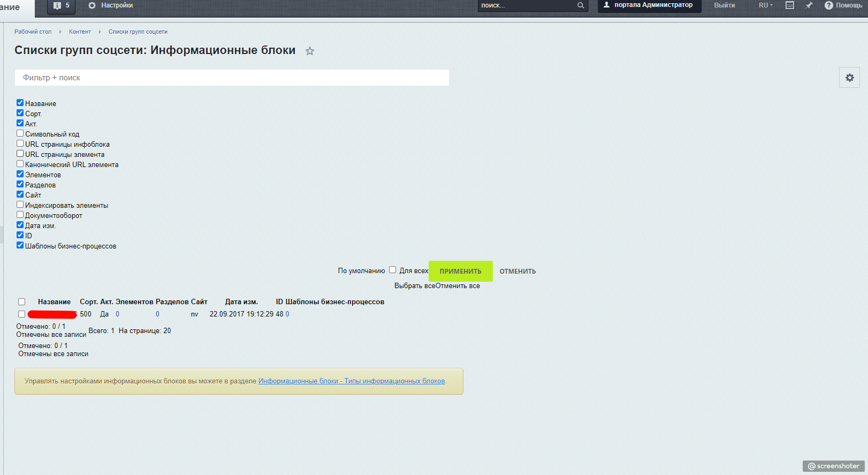Open grid settings gear icon
868x475 pixels.
tap(849, 78)
